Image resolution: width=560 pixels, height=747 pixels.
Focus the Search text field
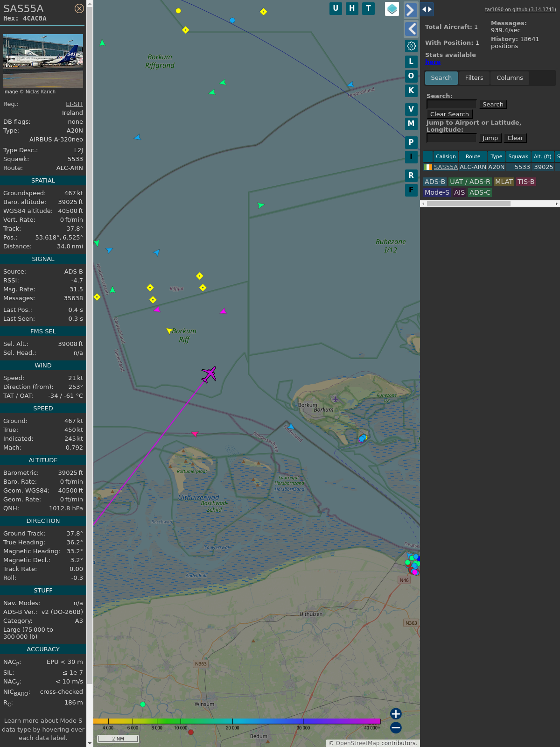click(451, 105)
